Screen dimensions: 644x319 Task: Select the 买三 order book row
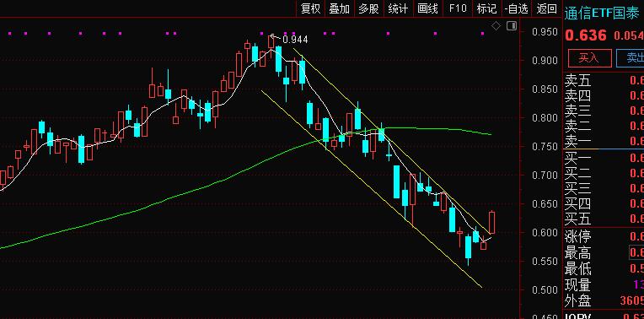pos(604,188)
